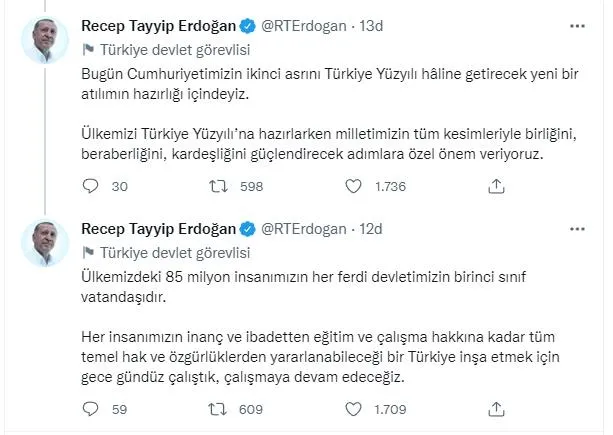Open profile picture on the second tweet
This screenshot has width=613, height=435.
[44, 246]
